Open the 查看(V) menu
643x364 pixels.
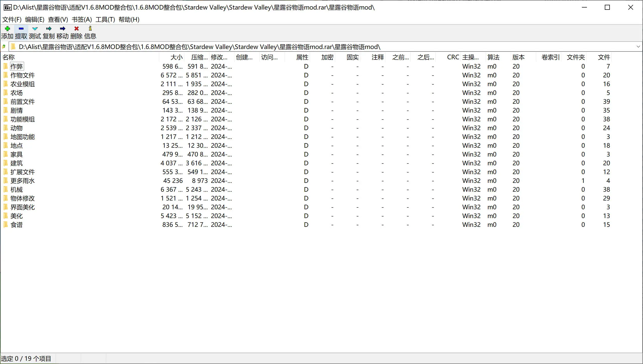[58, 20]
